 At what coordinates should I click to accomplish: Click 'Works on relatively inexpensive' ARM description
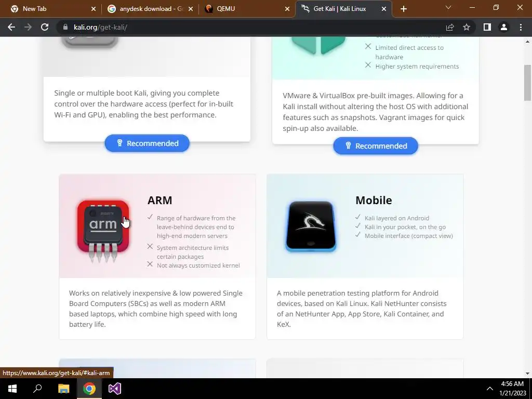(x=156, y=309)
